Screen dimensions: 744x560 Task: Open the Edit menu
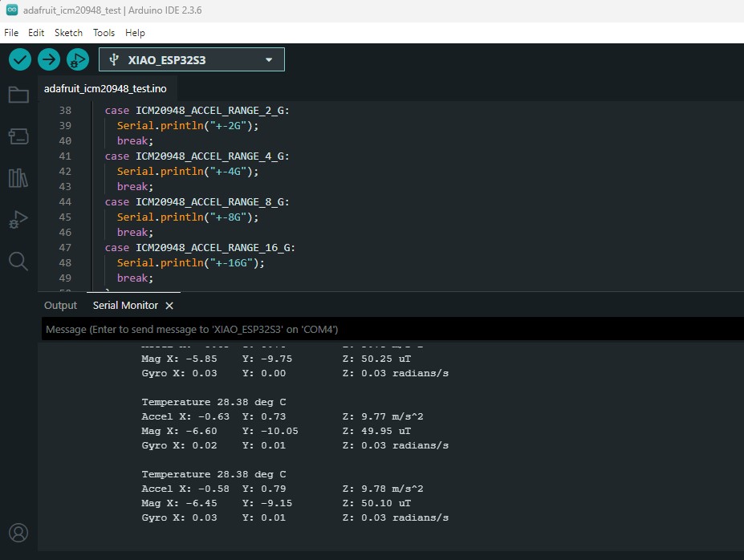click(36, 33)
